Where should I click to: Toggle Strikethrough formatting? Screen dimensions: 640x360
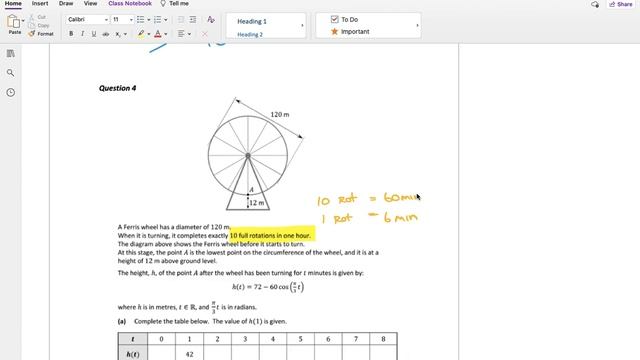pyautogui.click(x=106, y=34)
